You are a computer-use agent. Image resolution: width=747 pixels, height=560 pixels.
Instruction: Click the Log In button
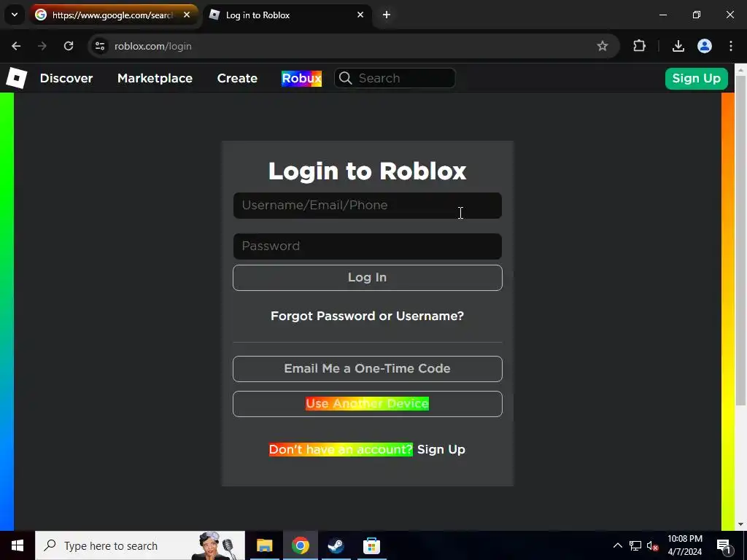368,278
